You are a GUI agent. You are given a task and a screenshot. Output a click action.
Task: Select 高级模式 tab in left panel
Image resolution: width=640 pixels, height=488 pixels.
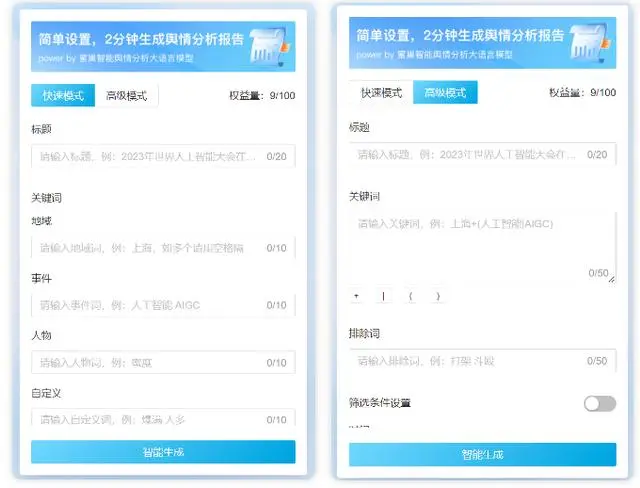[x=127, y=96]
